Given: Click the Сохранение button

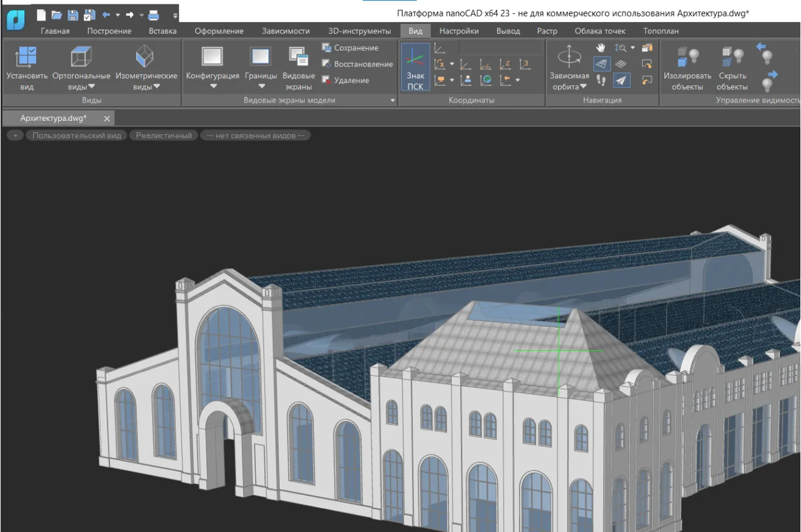Looking at the screenshot, I should point(350,48).
